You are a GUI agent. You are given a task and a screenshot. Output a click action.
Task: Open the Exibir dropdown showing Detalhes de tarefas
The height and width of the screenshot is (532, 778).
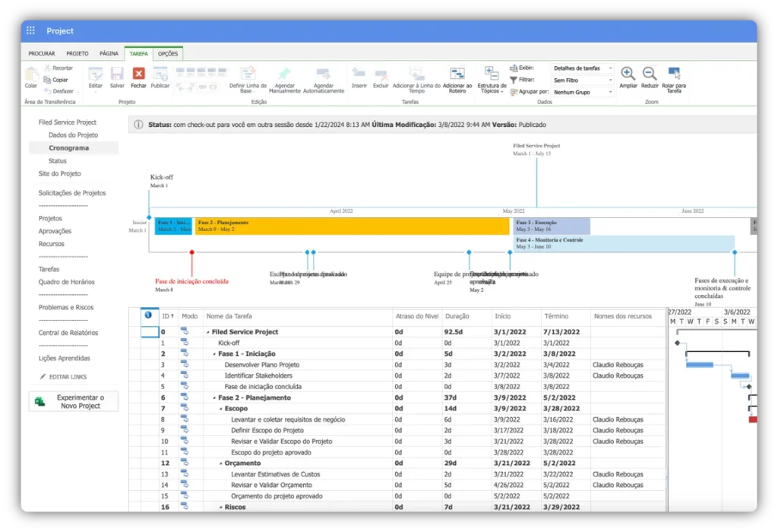(582, 68)
